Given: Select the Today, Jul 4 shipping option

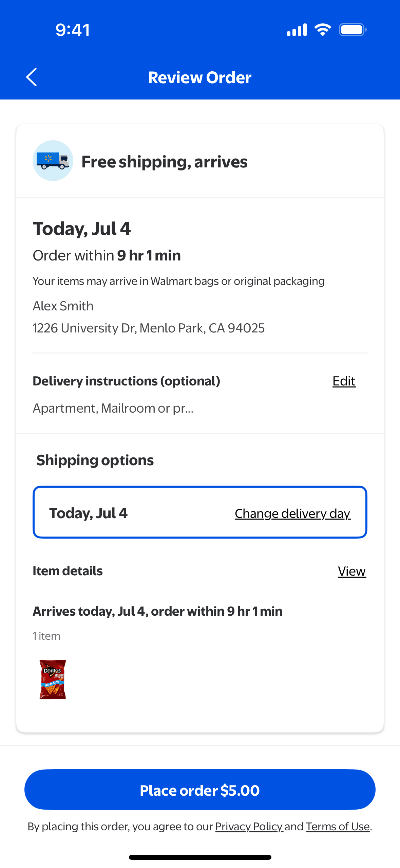Looking at the screenshot, I should (x=89, y=513).
